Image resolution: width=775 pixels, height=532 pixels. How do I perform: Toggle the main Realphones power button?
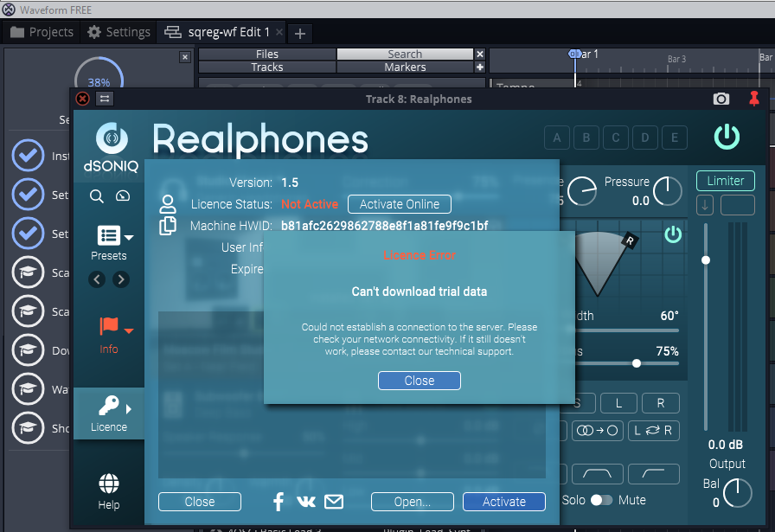tap(727, 137)
